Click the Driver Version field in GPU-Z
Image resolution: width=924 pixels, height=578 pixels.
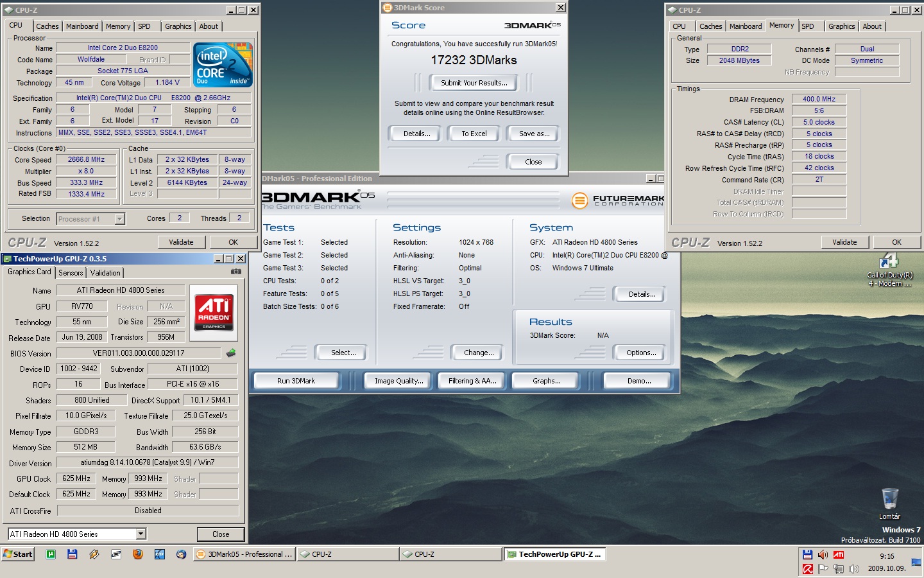(148, 462)
